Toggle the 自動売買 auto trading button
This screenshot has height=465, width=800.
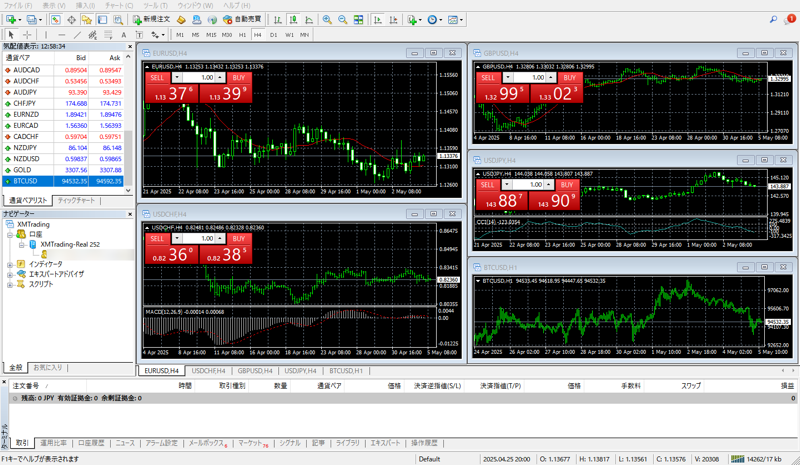(242, 19)
